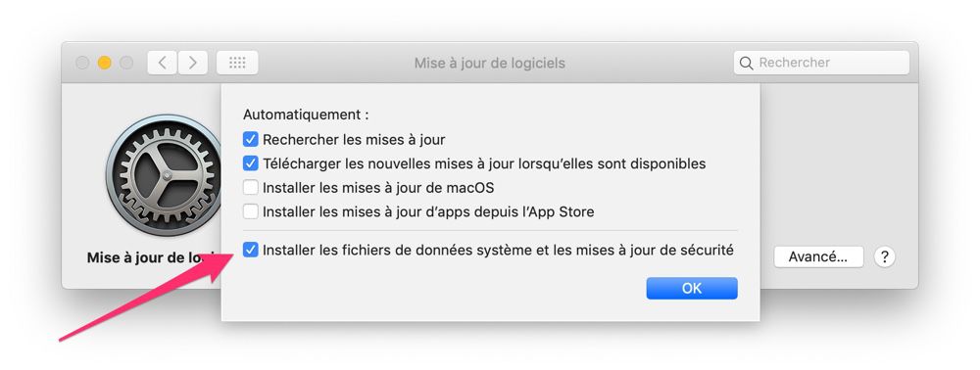Click the gray close window button
980x370 pixels.
coord(82,63)
